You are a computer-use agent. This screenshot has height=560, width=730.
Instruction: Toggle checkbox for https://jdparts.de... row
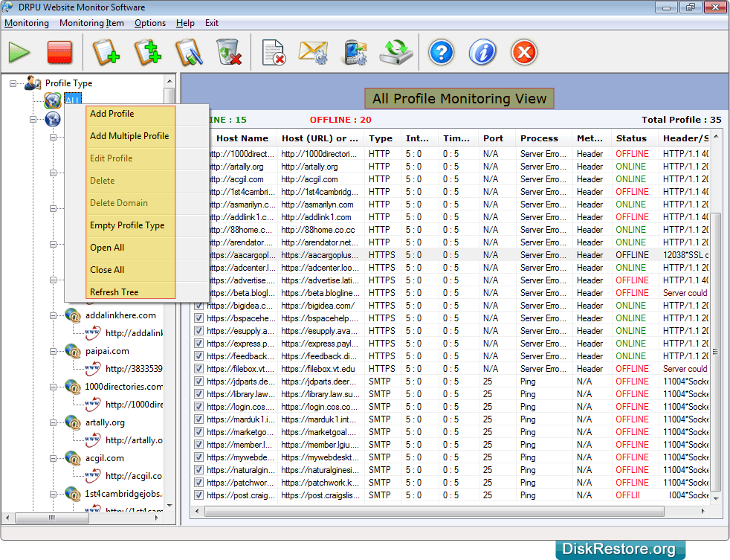point(199,381)
